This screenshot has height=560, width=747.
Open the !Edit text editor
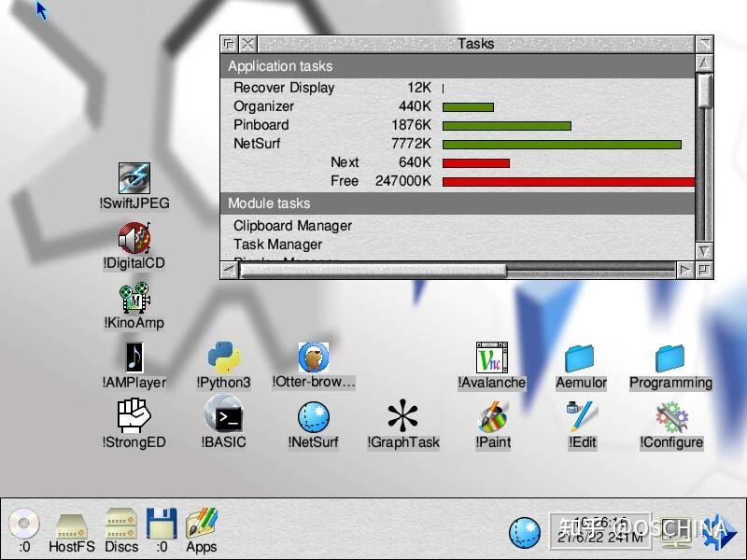[582, 418]
